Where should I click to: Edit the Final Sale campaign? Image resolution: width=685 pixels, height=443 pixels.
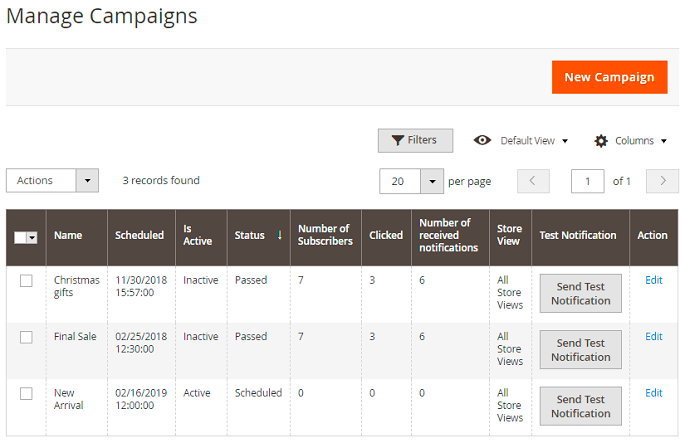653,337
